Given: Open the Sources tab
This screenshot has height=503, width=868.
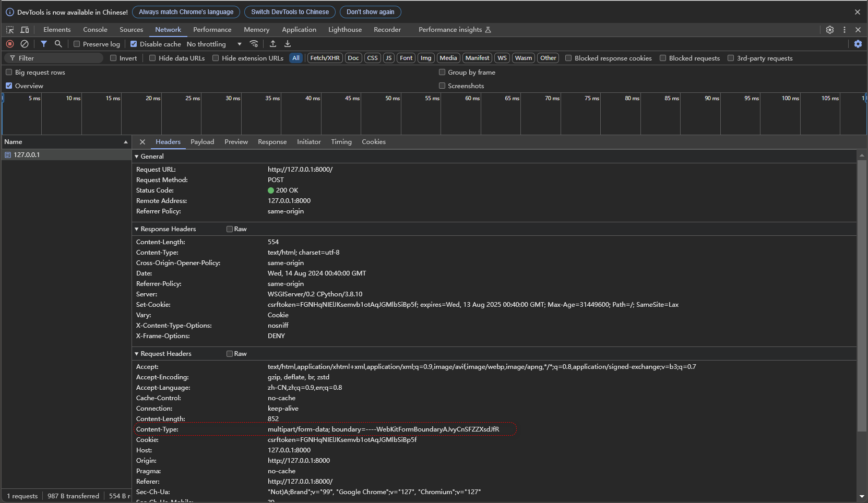Looking at the screenshot, I should pyautogui.click(x=131, y=30).
